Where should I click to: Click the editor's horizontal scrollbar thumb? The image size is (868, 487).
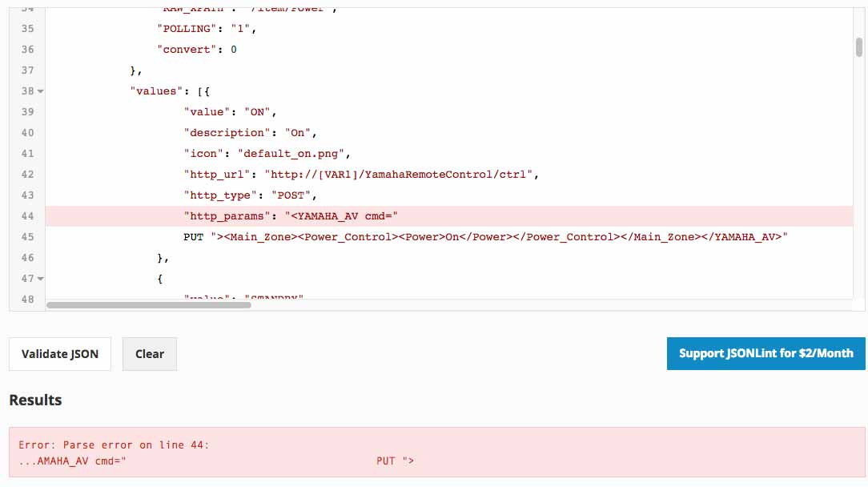coord(148,304)
